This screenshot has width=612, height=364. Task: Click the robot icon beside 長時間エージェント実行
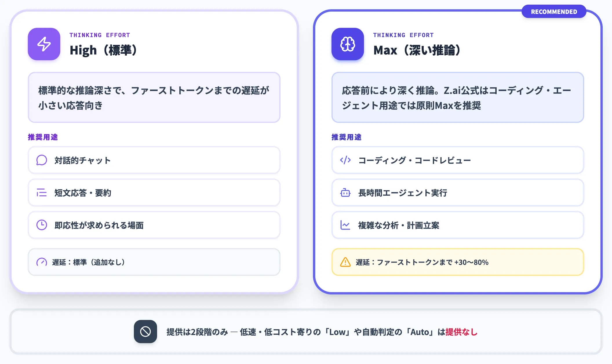345,192
